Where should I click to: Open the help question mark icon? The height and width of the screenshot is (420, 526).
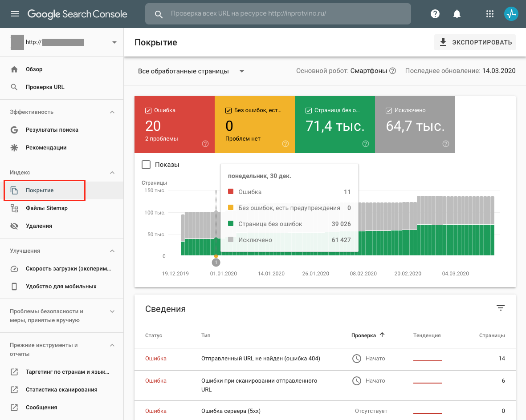point(435,14)
